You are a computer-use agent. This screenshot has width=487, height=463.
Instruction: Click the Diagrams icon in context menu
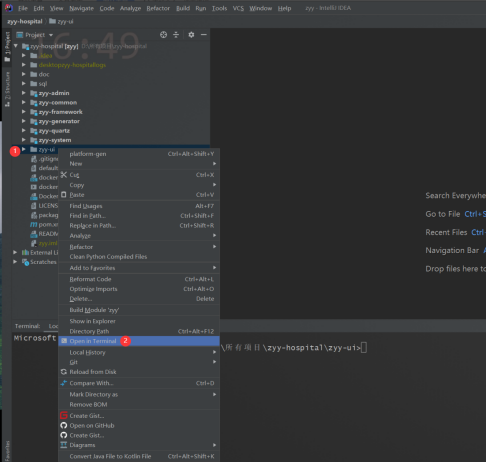pyautogui.click(x=64, y=445)
